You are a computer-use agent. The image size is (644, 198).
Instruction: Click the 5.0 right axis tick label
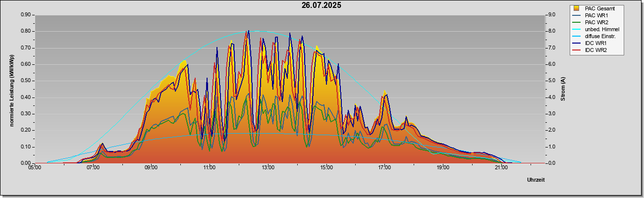point(550,81)
